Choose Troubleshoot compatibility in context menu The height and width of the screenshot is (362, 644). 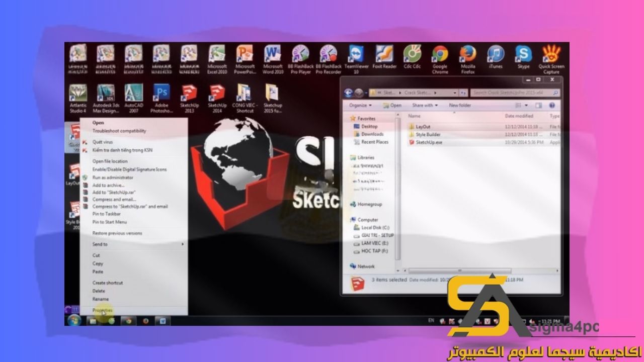[119, 131]
